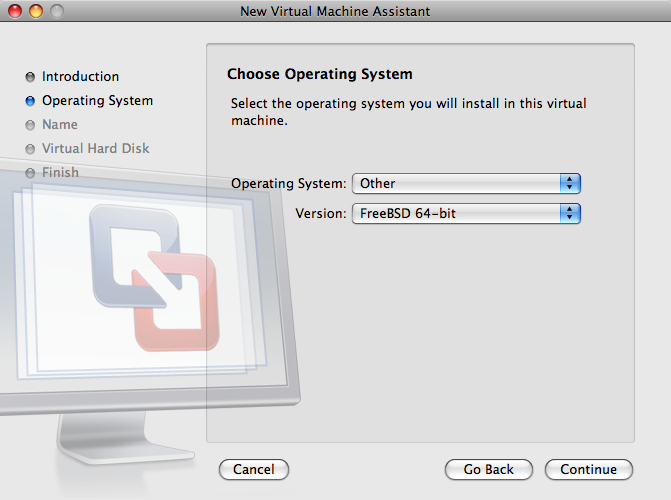Minimize the window with the yellow button
The height and width of the screenshot is (500, 671).
click(x=36, y=11)
